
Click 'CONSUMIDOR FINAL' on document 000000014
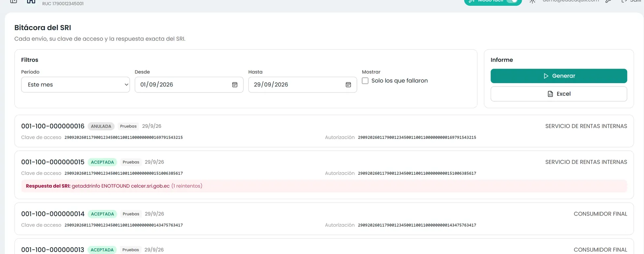(601, 214)
